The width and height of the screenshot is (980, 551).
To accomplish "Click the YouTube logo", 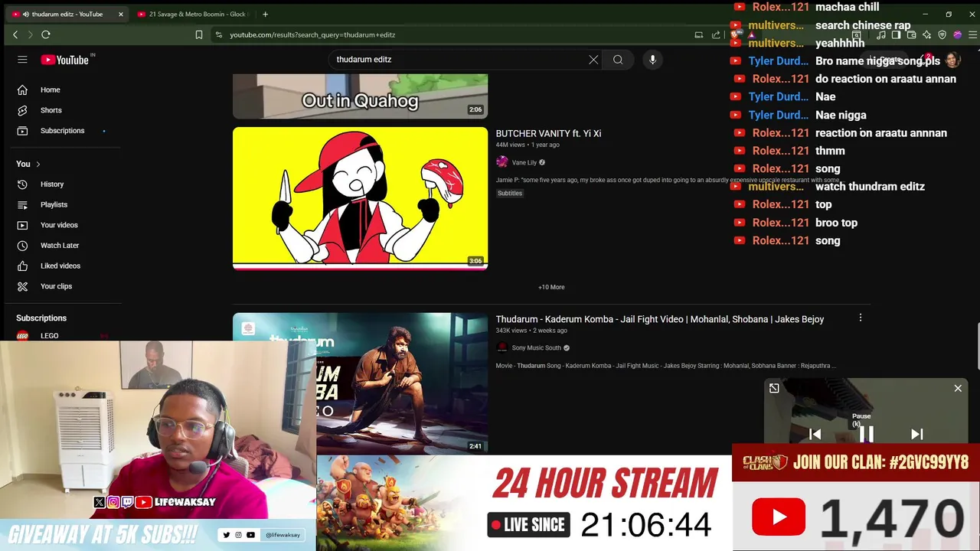I will click(65, 60).
